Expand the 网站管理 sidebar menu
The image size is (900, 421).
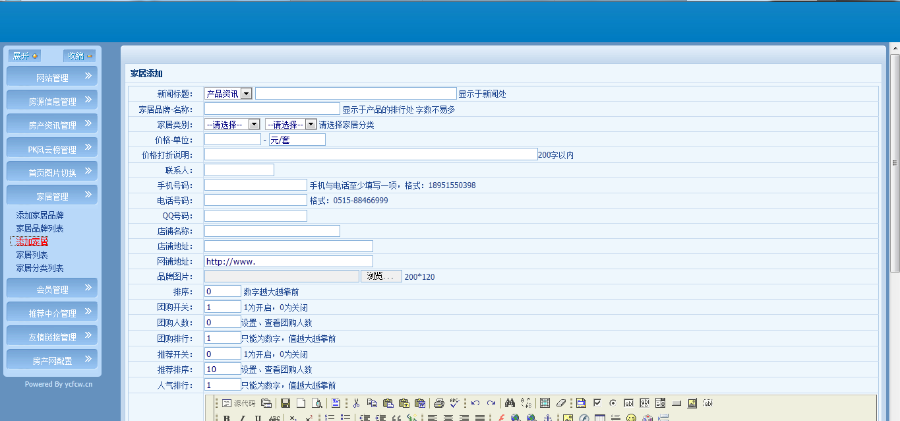point(52,76)
